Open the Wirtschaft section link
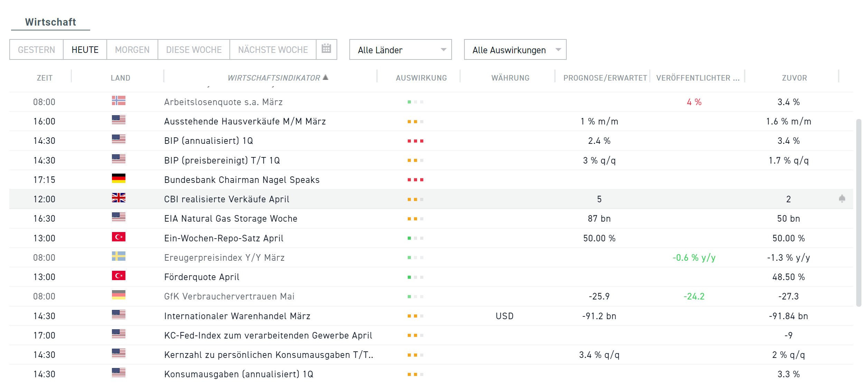Image resolution: width=868 pixels, height=388 pixels. pos(50,22)
